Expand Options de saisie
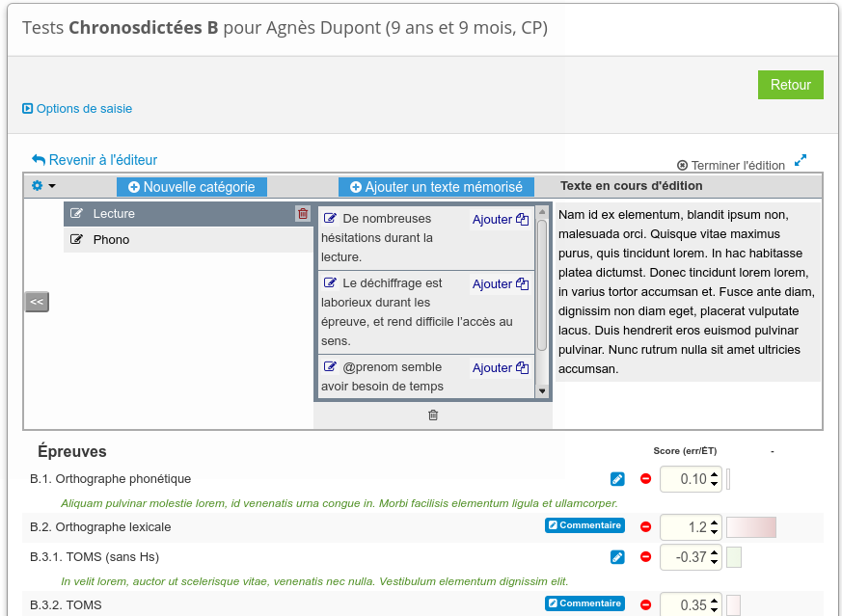 pyautogui.click(x=77, y=108)
